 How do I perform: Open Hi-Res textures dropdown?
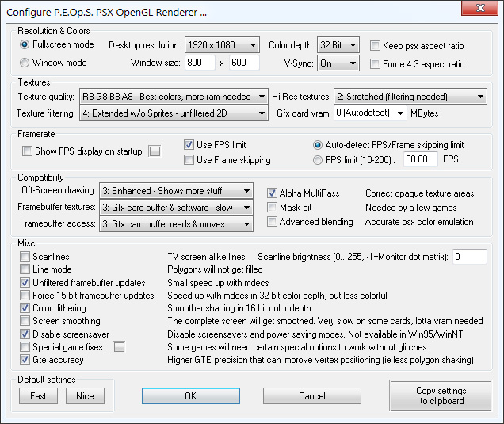[410, 97]
